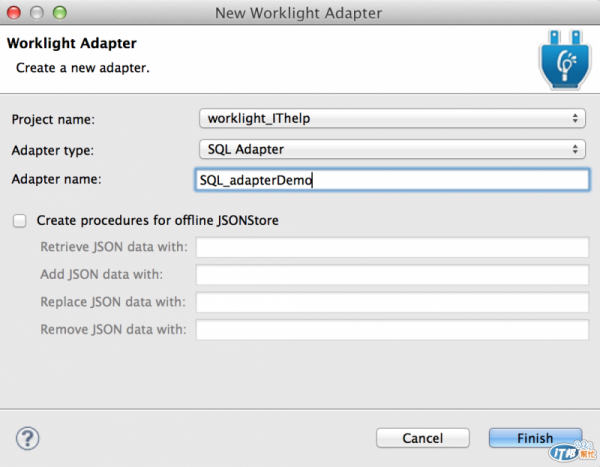Image resolution: width=600 pixels, height=467 pixels.
Task: Click the 'Adapter type:' label
Action: pos(53,150)
